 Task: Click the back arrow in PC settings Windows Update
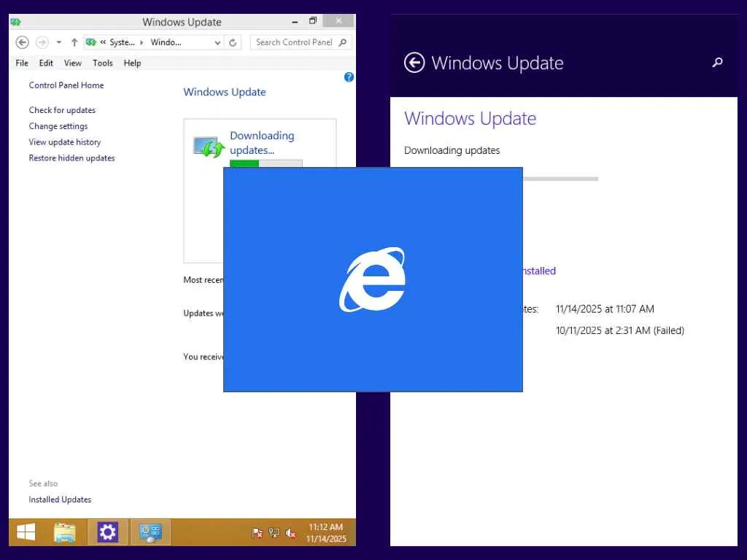coord(414,63)
